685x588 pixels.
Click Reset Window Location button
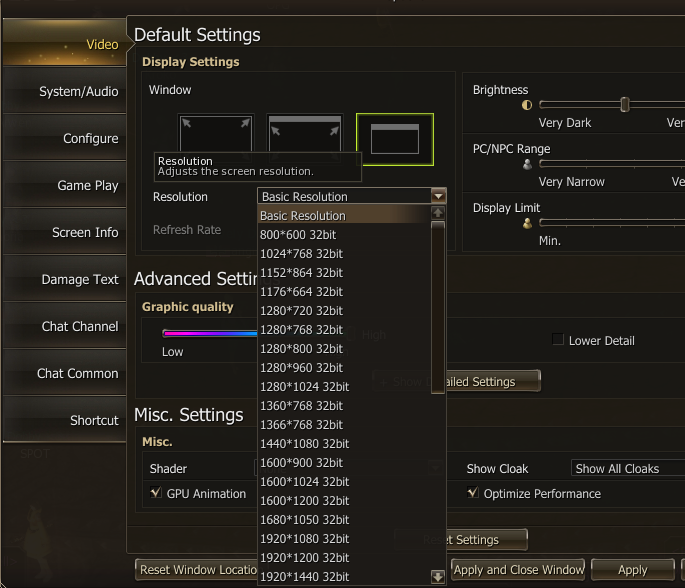197,570
